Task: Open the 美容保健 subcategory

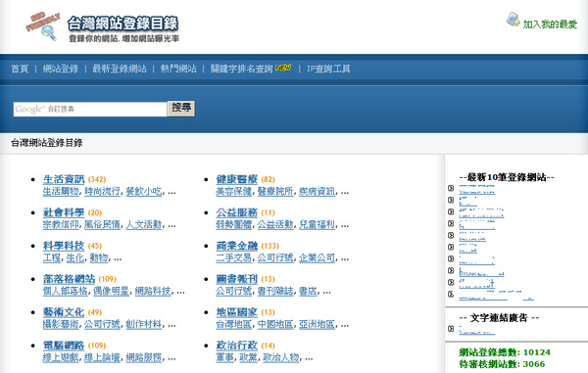Action: [x=233, y=191]
